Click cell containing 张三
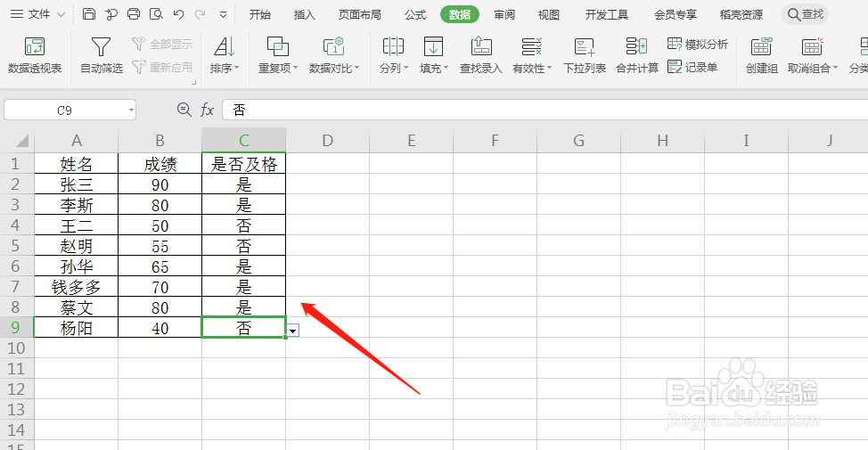The image size is (868, 450). [77, 184]
